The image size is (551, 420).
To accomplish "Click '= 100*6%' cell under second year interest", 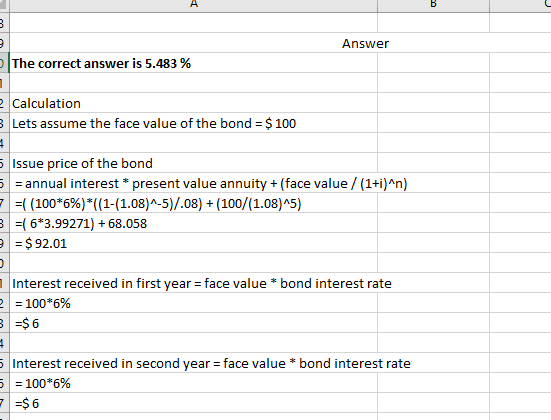I will pyautogui.click(x=194, y=383).
